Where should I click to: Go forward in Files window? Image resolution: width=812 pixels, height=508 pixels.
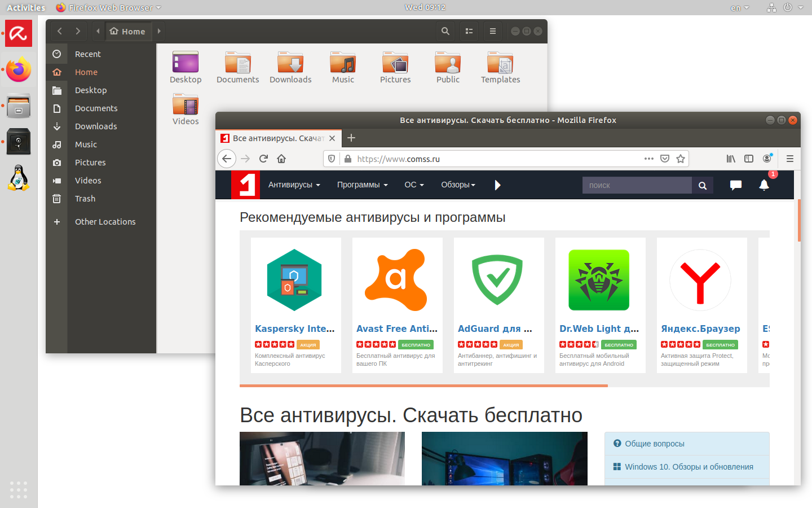(x=78, y=31)
